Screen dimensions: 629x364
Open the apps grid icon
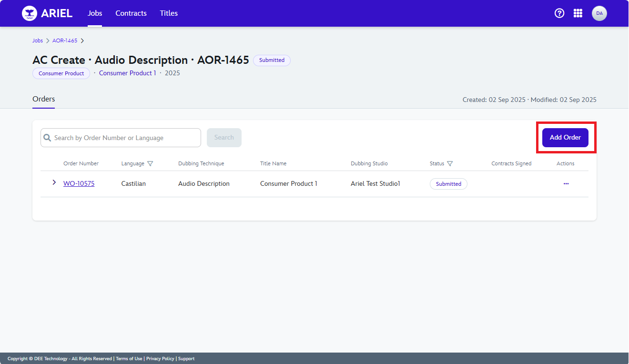tap(578, 13)
